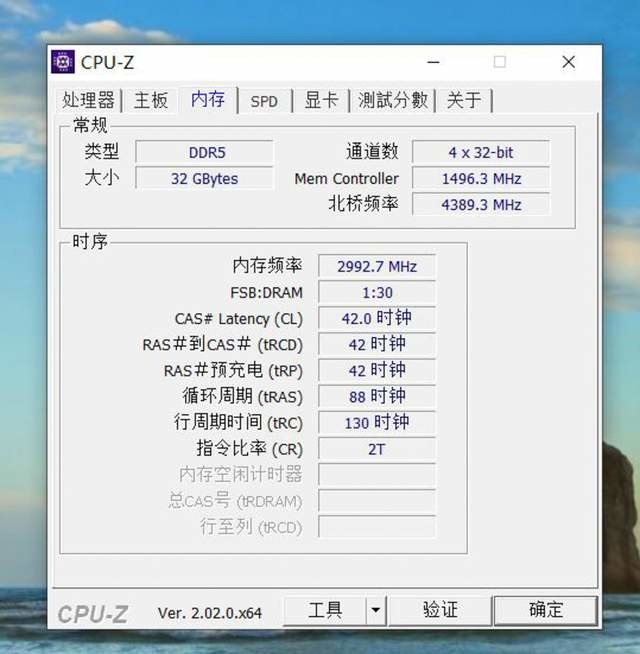
Task: Open the 关于 tab
Action: 464,100
